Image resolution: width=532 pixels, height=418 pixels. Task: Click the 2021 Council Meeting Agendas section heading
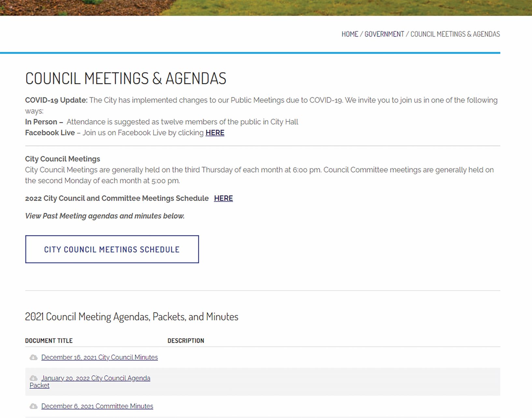coord(132,317)
